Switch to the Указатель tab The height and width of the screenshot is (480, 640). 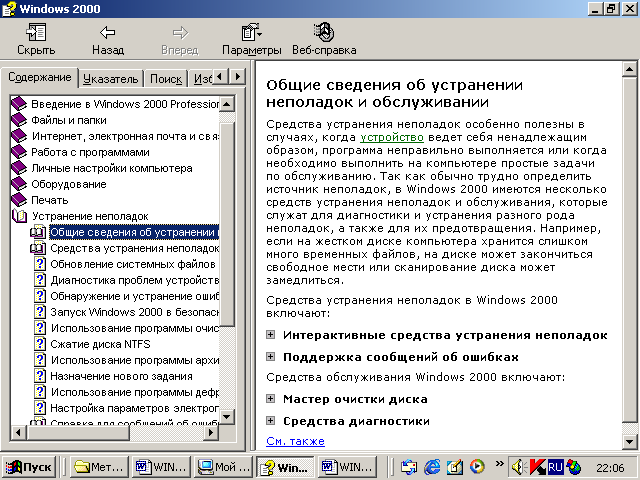click(x=111, y=79)
